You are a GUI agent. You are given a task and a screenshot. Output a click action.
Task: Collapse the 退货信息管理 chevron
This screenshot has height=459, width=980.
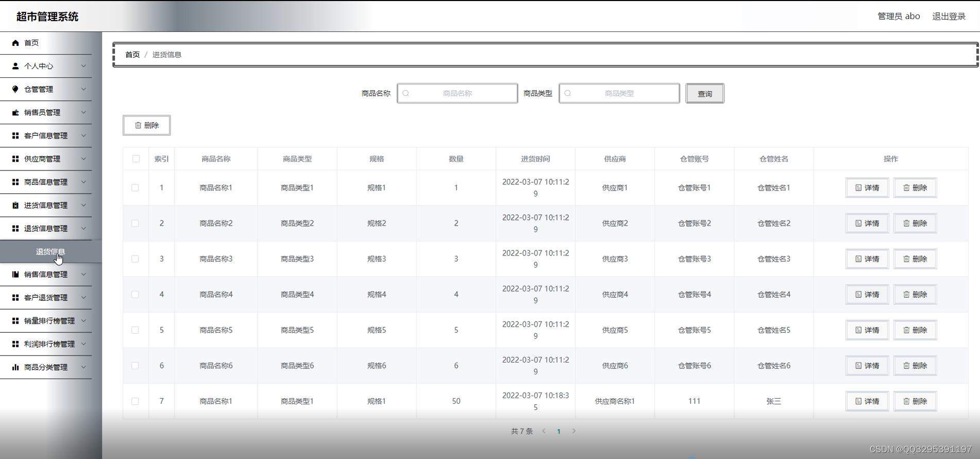coord(83,228)
